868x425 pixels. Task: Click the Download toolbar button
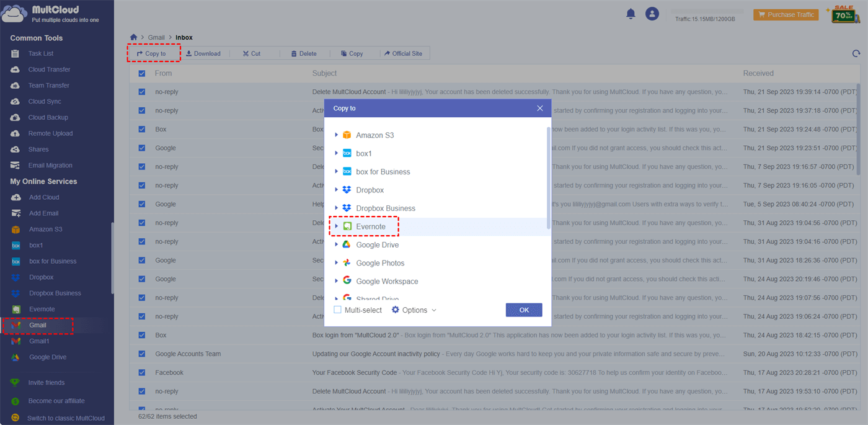pos(203,53)
